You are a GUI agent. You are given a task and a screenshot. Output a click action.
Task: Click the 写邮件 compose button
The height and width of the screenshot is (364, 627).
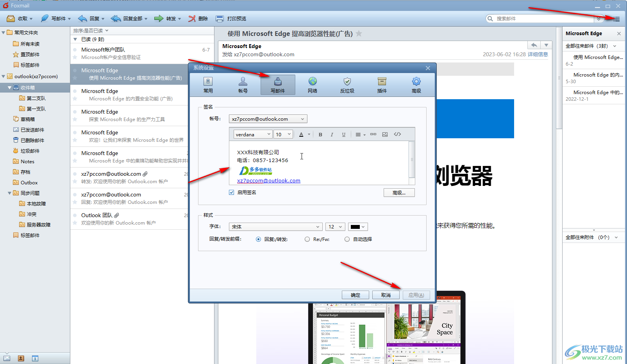click(x=56, y=18)
